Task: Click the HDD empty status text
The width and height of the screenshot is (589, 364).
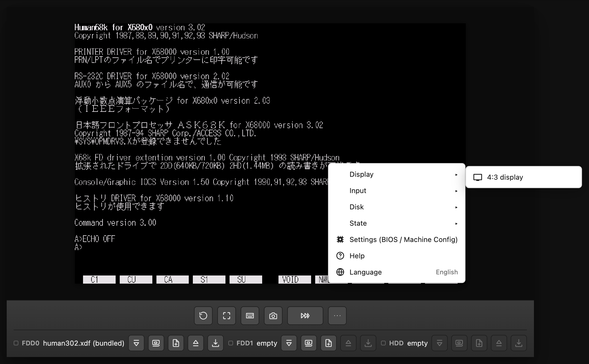Action: [x=417, y=343]
